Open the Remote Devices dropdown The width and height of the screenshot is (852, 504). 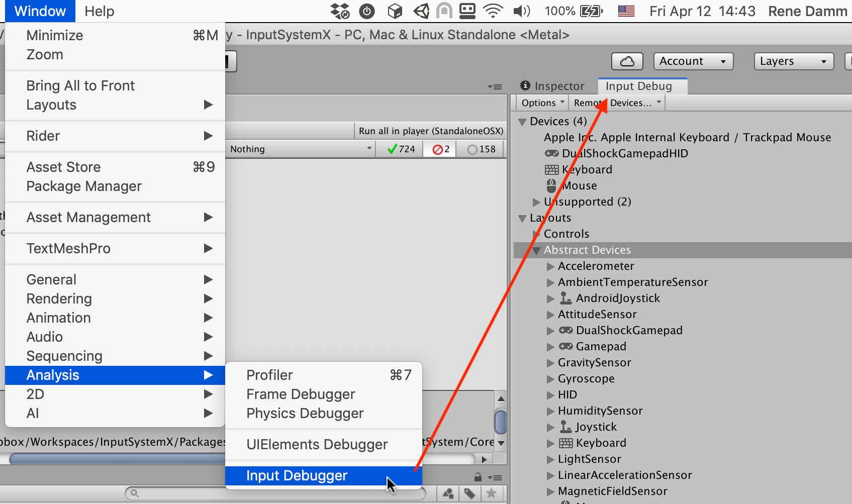point(617,103)
